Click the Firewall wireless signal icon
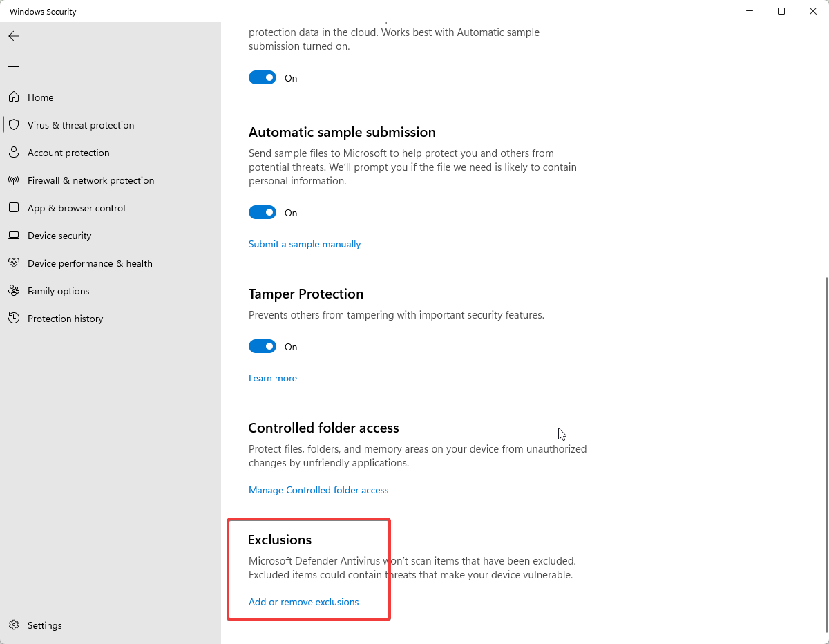The height and width of the screenshot is (644, 829). pos(14,180)
